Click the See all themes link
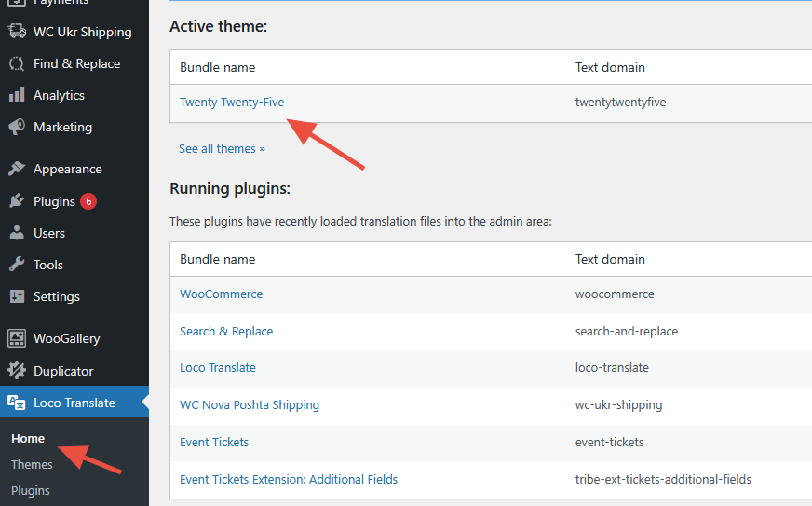Screen dimensions: 812x506 [x=222, y=148]
